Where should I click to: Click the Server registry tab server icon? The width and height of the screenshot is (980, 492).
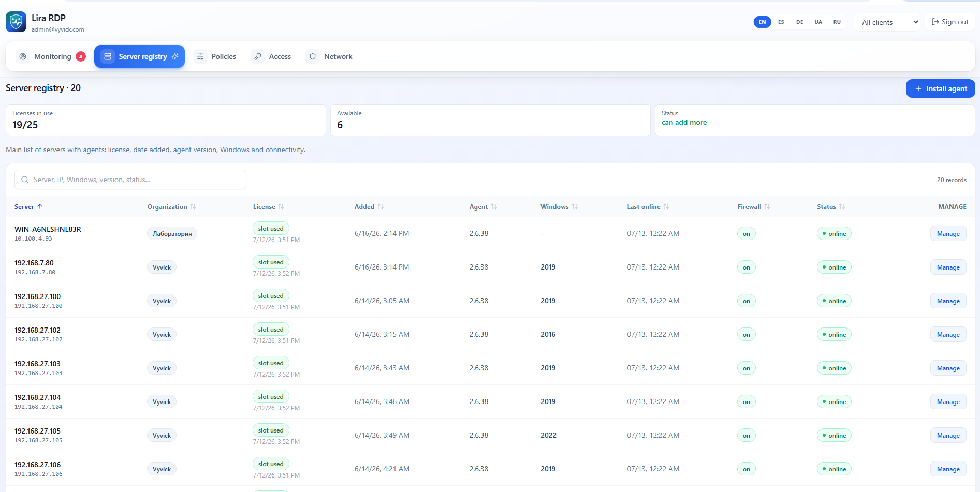coord(108,56)
